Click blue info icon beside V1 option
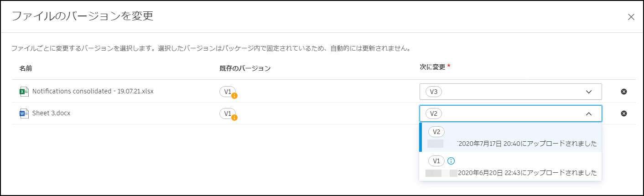Viewport: 644px width, 196px height. click(x=451, y=161)
